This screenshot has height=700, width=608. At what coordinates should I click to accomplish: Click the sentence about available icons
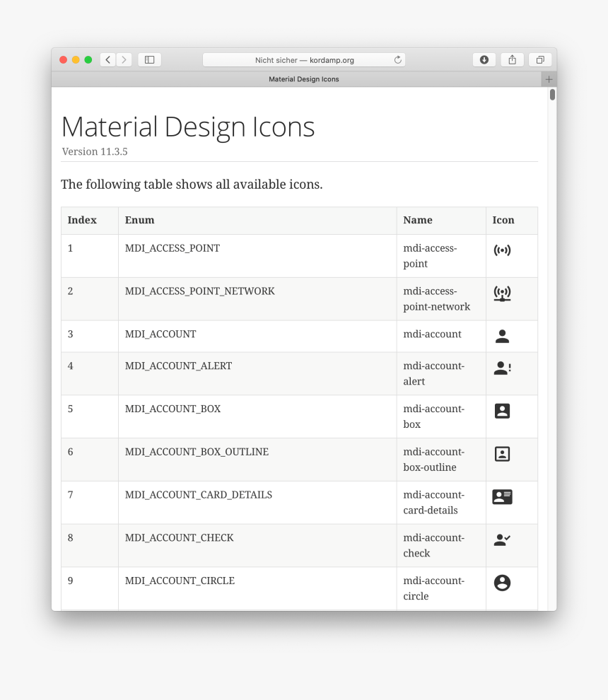[x=192, y=185]
